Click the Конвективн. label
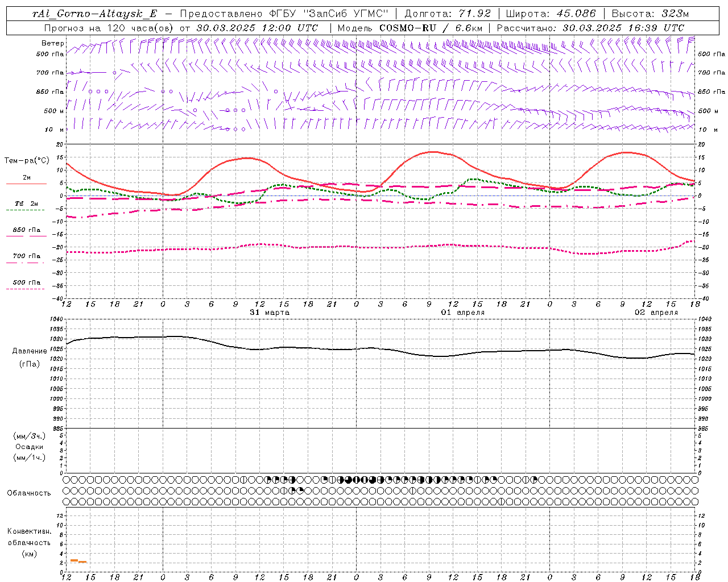Screen dimensions: 728x582 click(x=29, y=531)
